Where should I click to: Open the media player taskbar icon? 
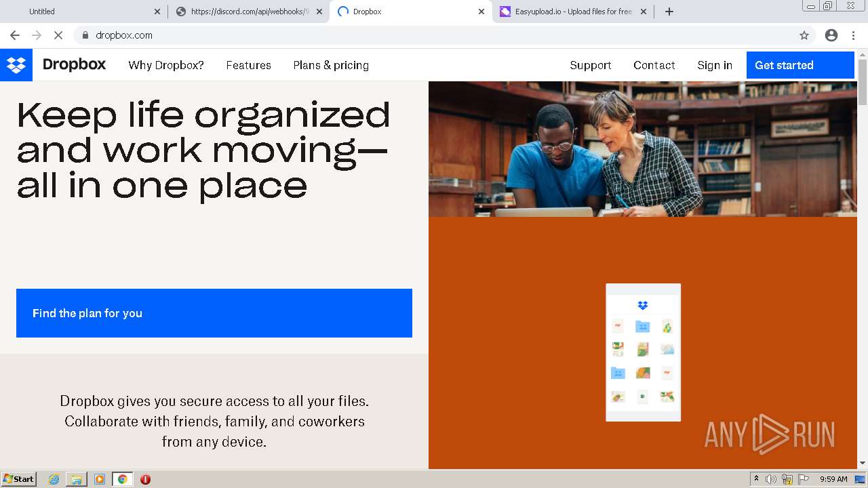[x=100, y=479]
